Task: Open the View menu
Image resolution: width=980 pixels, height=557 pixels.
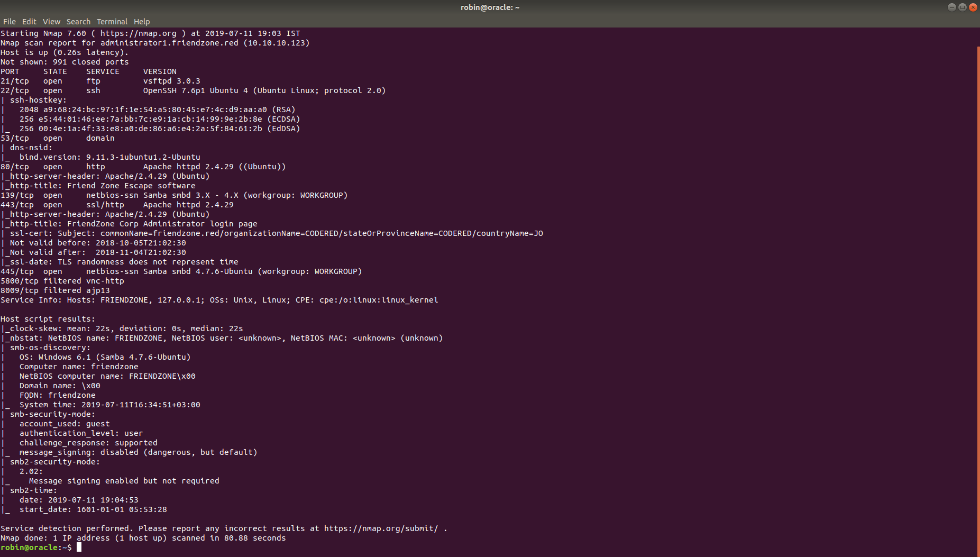Action: click(51, 22)
